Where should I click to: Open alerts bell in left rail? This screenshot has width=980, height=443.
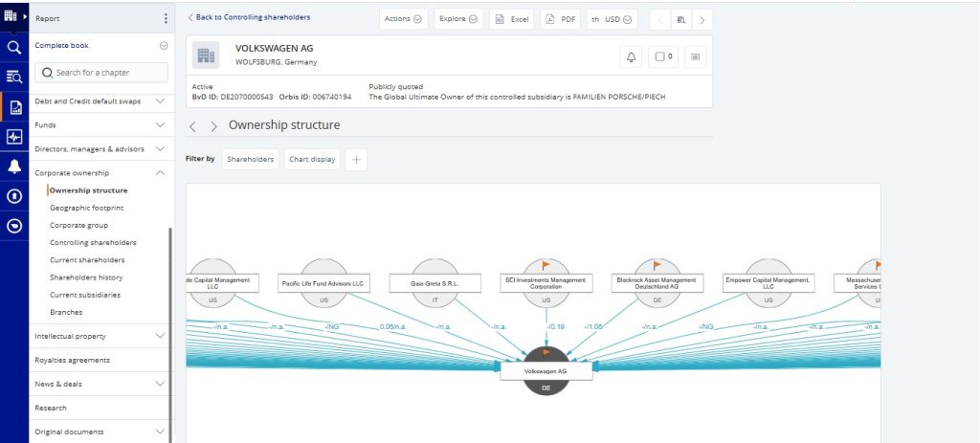coord(13,166)
